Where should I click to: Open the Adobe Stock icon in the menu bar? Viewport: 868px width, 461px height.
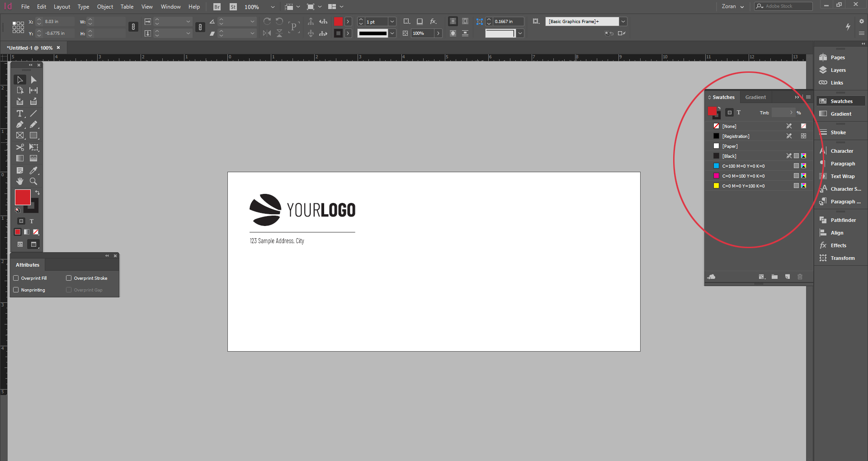click(233, 7)
